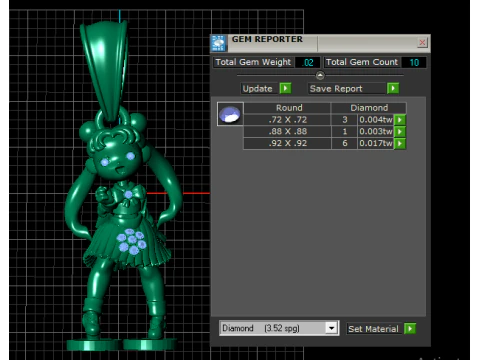The height and width of the screenshot is (360, 480).
Task: Click the Total Gem Count label
Action: 362,62
